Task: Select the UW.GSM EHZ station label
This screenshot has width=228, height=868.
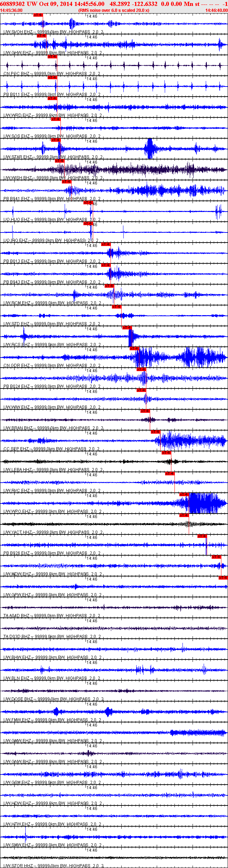Action: (x=17, y=783)
